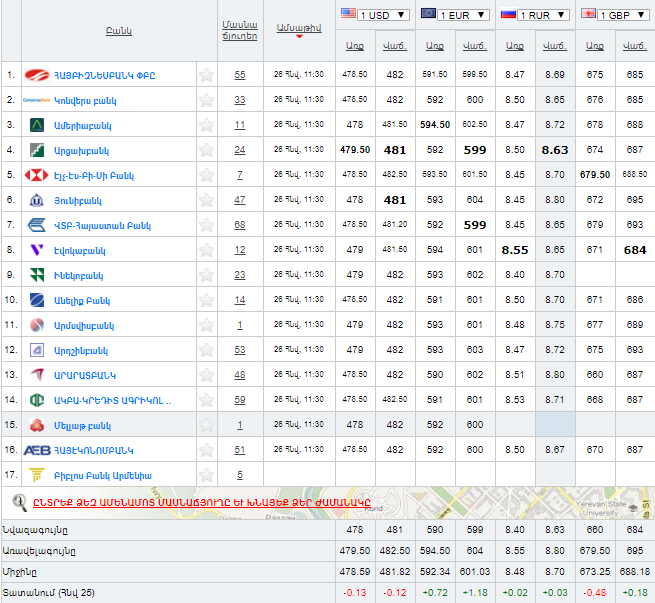Sort by GBP Առք column header
This screenshot has width=655, height=603.
[595, 46]
